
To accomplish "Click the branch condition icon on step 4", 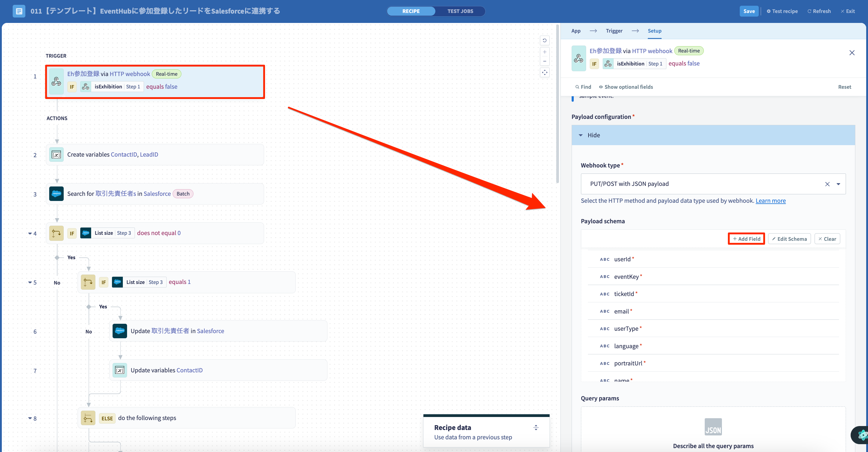I will tap(56, 233).
